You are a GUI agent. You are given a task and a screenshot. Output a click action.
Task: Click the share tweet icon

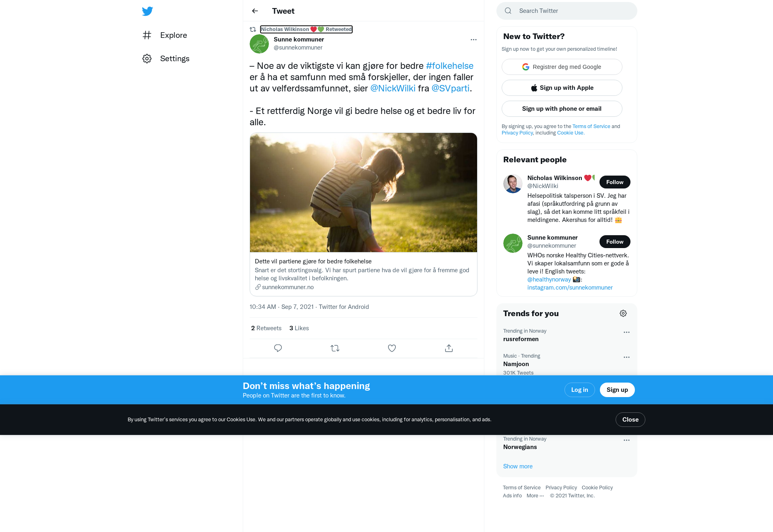pos(449,348)
